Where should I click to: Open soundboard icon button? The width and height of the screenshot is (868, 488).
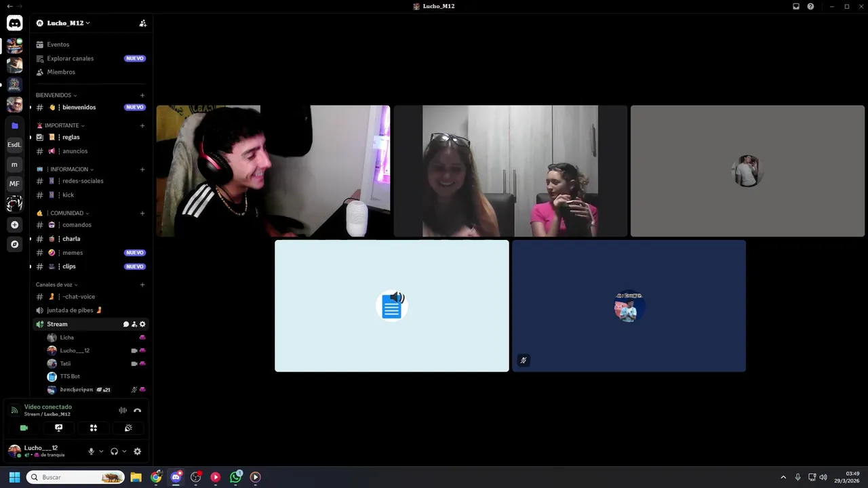[128, 428]
